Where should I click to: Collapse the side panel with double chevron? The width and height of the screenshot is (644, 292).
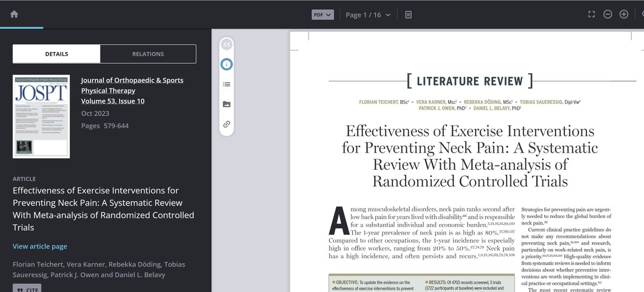tap(226, 45)
